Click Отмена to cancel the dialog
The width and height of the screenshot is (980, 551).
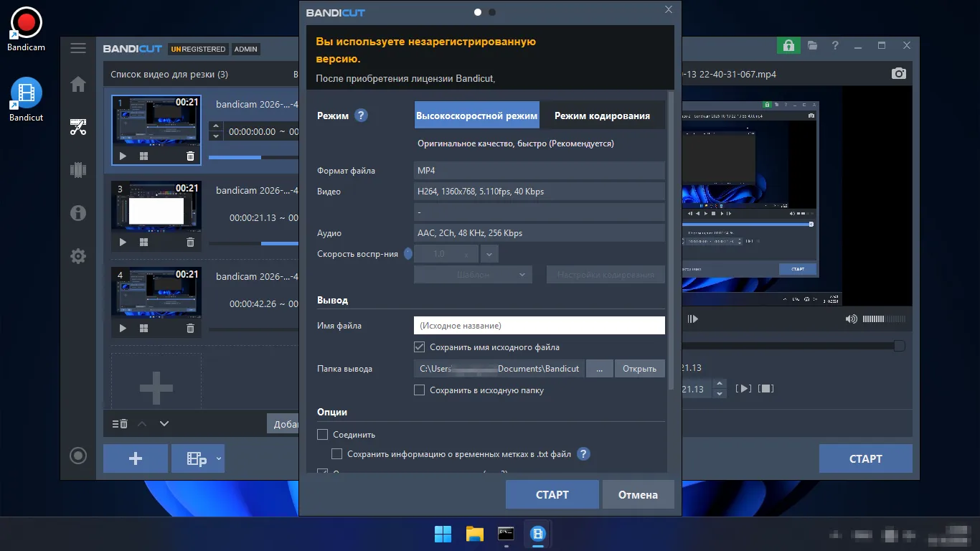click(638, 494)
